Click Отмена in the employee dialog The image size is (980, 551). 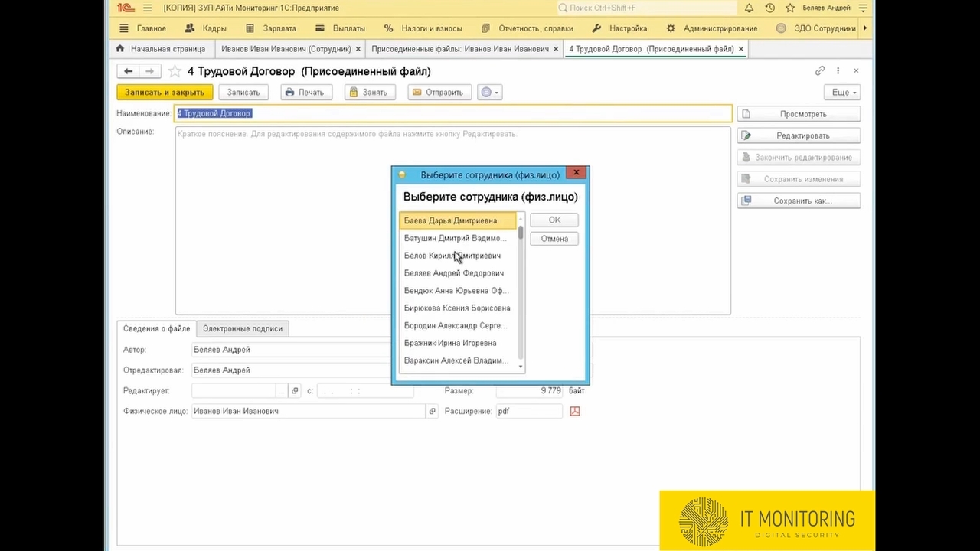pos(554,239)
